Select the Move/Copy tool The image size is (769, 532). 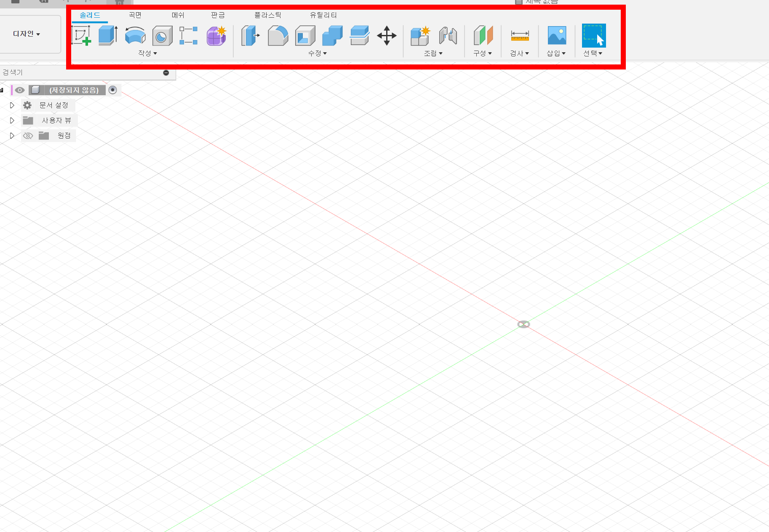387,36
